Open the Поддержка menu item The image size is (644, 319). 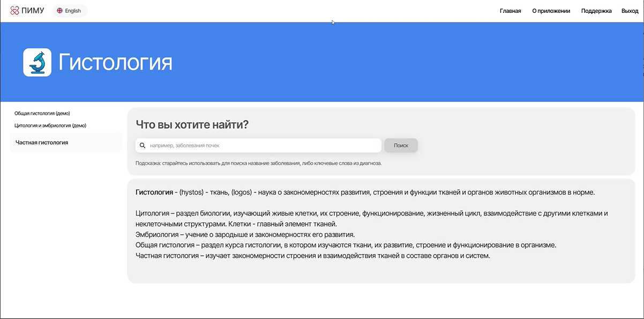tap(596, 11)
